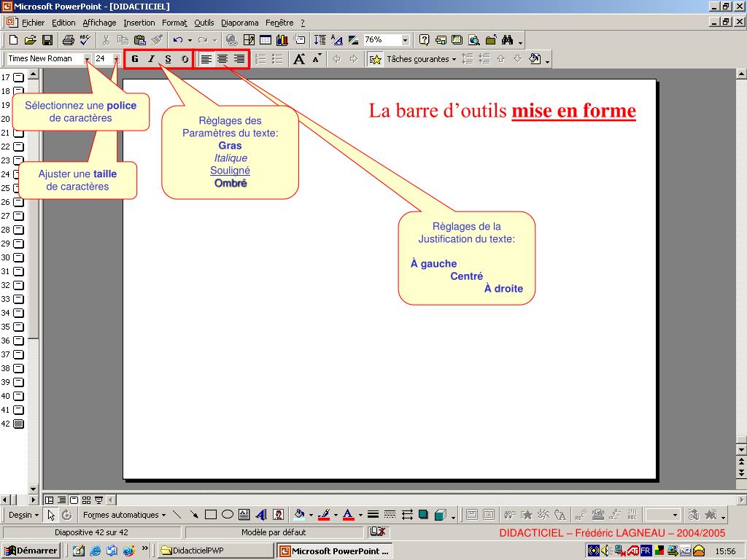This screenshot has height=560, width=747.
Task: Open the font size 24 dropdown
Action: (x=116, y=59)
